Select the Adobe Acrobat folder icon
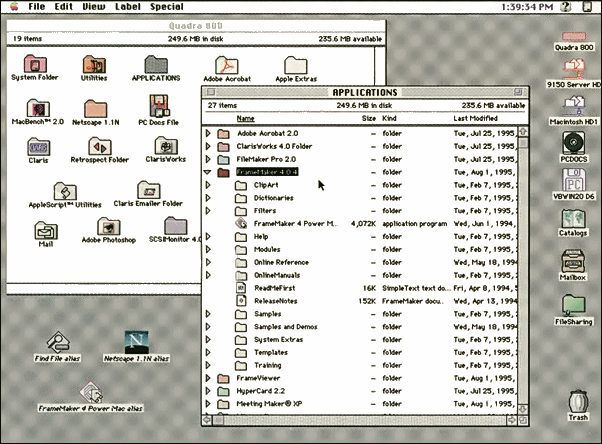The width and height of the screenshot is (602, 444). coord(227,65)
